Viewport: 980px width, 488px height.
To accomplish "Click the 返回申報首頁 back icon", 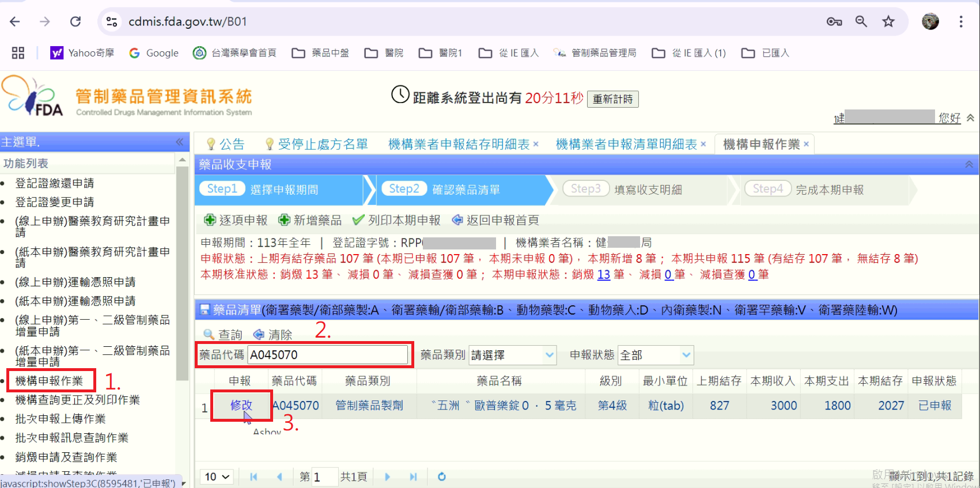I will pos(457,220).
